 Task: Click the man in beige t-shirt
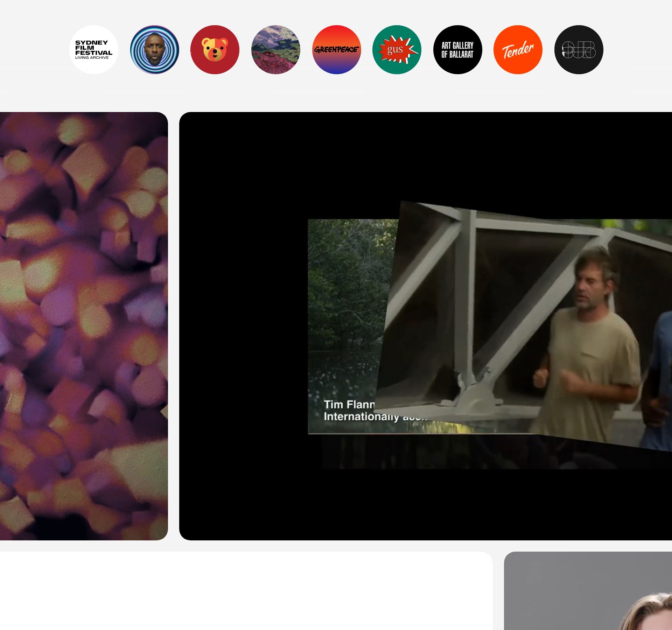[x=591, y=350]
